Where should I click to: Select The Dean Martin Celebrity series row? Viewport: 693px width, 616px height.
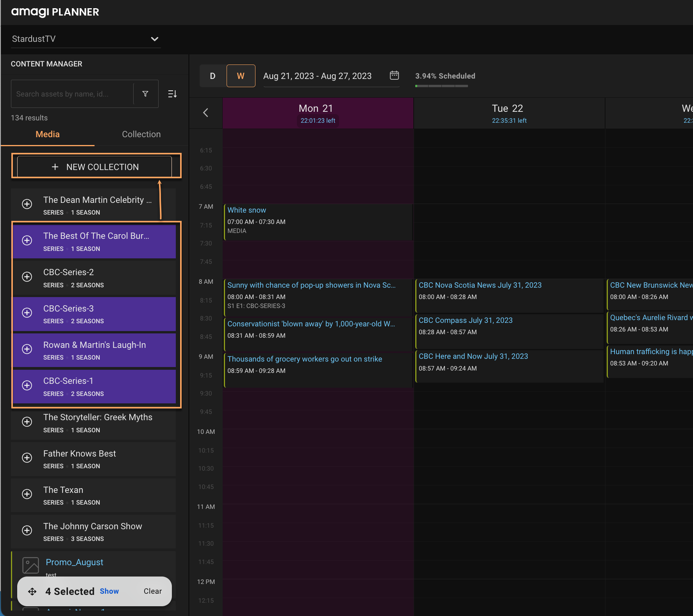pyautogui.click(x=93, y=205)
